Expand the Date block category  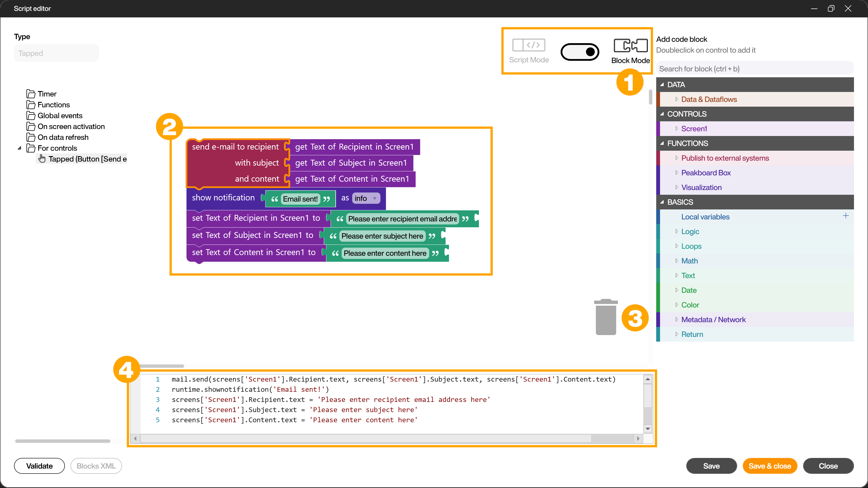tap(755, 290)
